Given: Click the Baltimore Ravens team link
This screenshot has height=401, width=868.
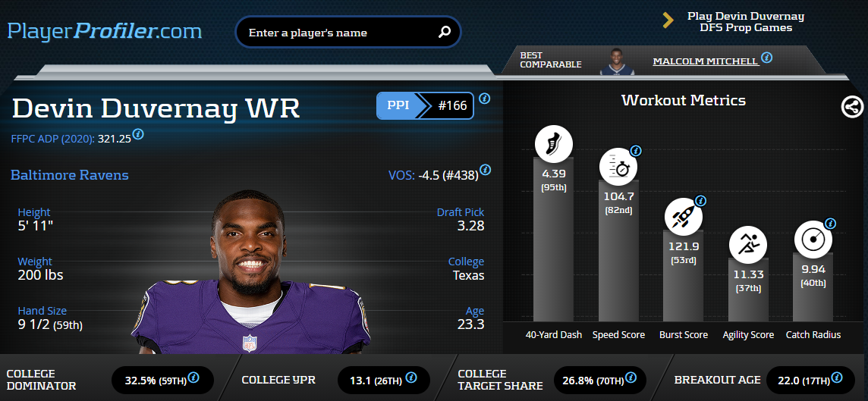Looking at the screenshot, I should coord(70,175).
